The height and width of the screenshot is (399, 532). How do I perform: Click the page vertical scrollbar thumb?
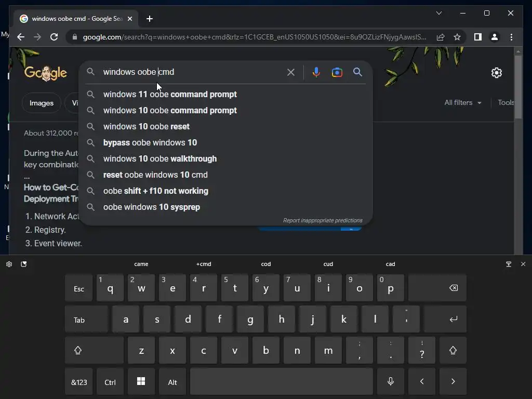pyautogui.click(x=518, y=87)
